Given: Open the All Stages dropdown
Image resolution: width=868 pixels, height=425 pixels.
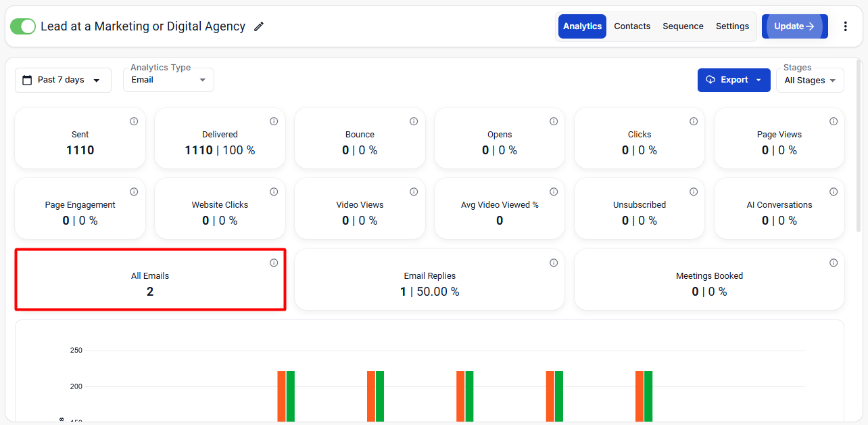Looking at the screenshot, I should [x=810, y=81].
